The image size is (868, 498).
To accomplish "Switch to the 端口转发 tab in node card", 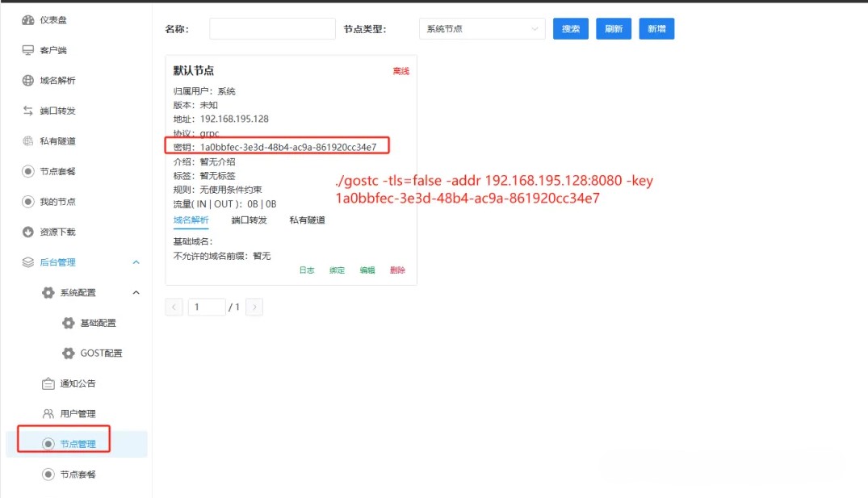I will click(x=249, y=220).
